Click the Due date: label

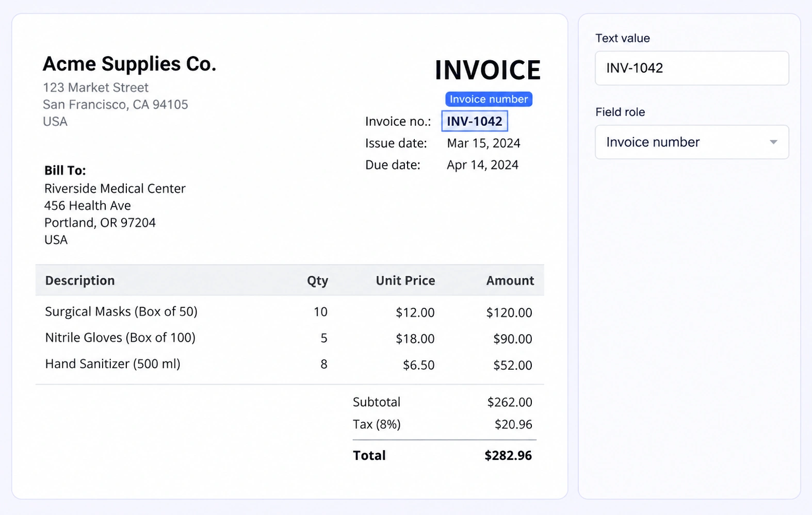pyautogui.click(x=393, y=165)
